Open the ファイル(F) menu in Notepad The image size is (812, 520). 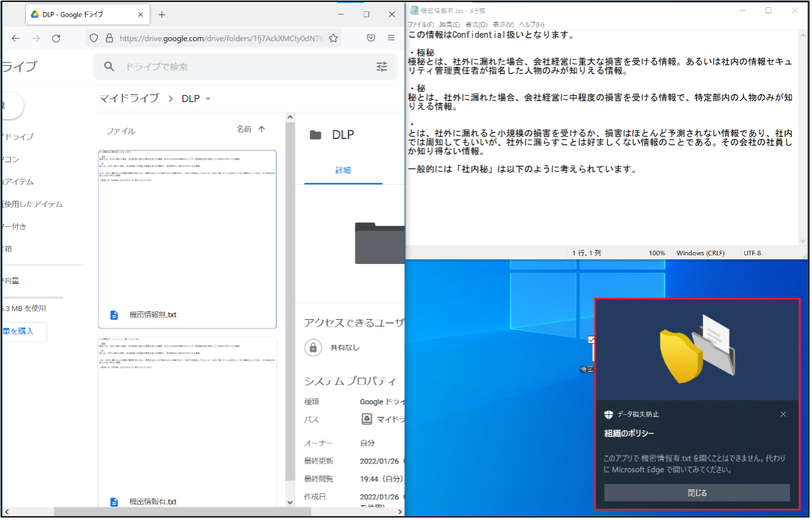click(421, 25)
